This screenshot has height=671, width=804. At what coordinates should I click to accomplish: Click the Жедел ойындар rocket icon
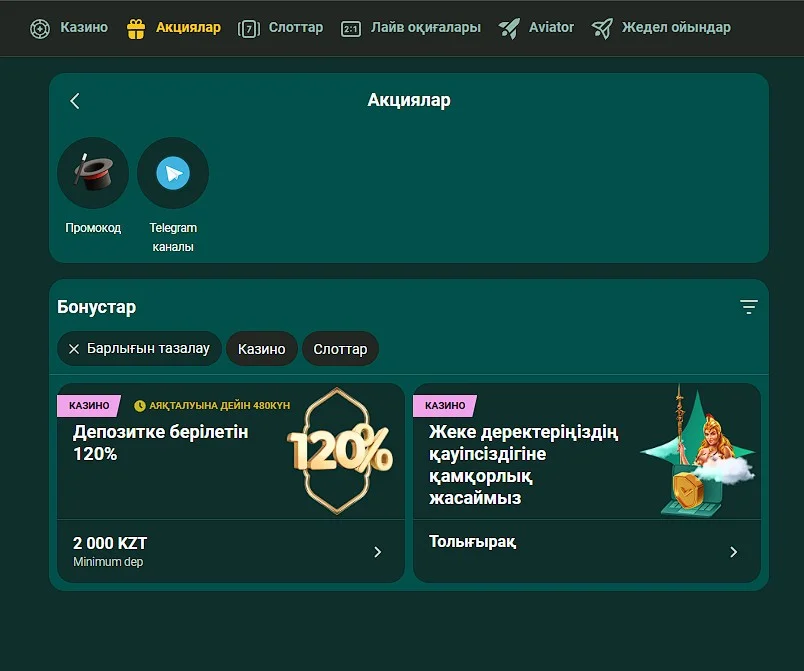(602, 28)
